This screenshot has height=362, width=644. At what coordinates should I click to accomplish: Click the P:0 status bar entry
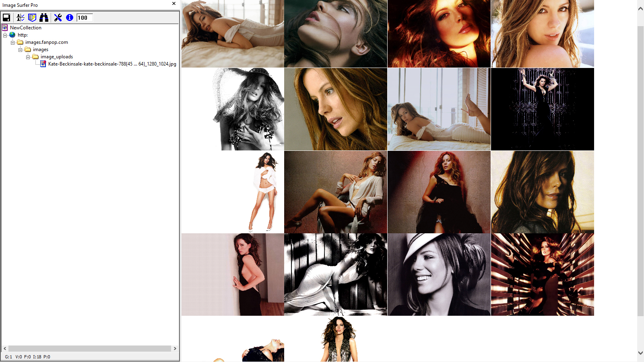[47, 357]
